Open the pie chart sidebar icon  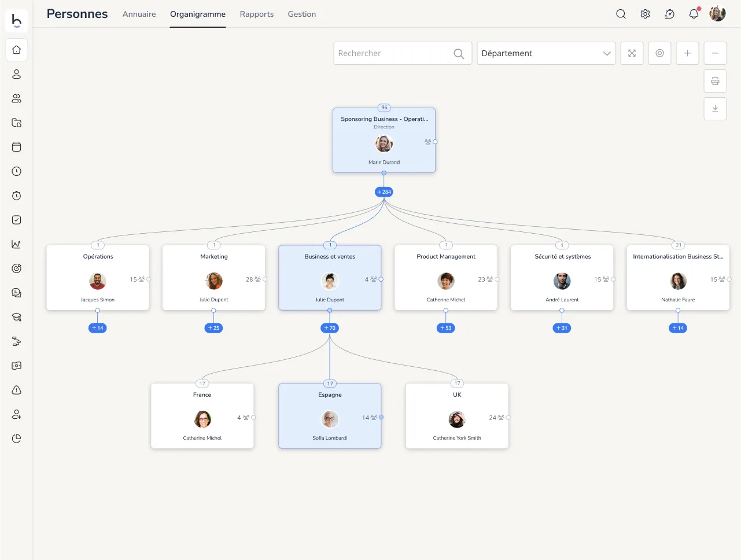click(x=17, y=439)
